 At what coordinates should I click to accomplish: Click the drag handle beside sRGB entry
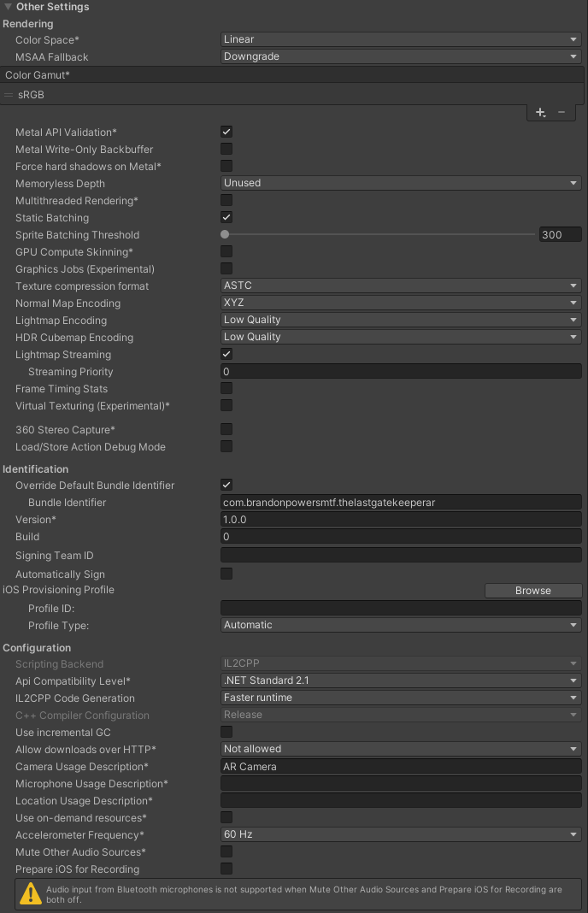[x=9, y=95]
